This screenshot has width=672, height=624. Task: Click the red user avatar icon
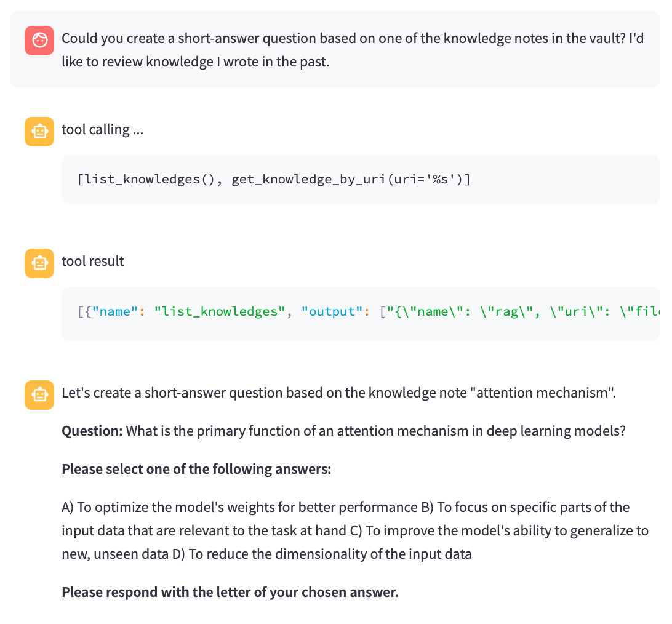click(39, 41)
